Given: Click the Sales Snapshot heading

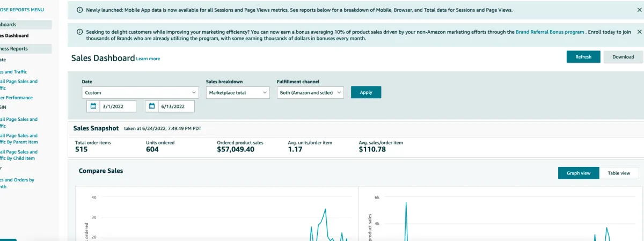Looking at the screenshot, I should click(x=96, y=128).
